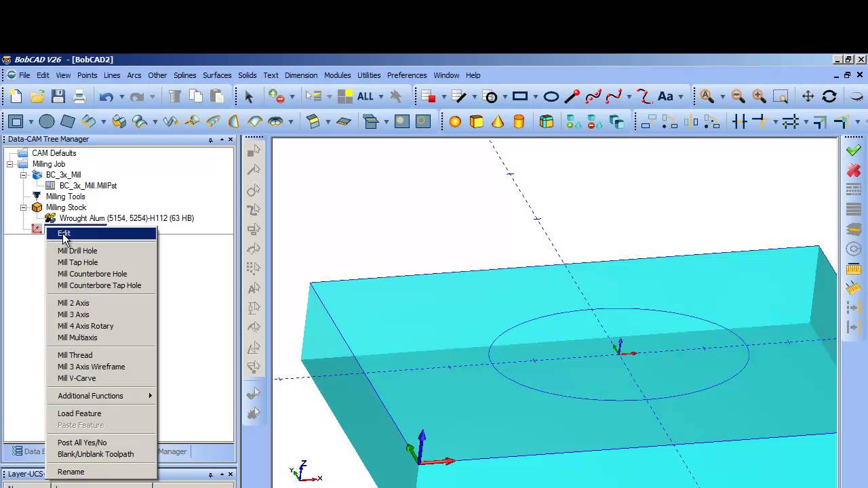Click the zoom window icon
The image size is (868, 488).
(x=780, y=97)
